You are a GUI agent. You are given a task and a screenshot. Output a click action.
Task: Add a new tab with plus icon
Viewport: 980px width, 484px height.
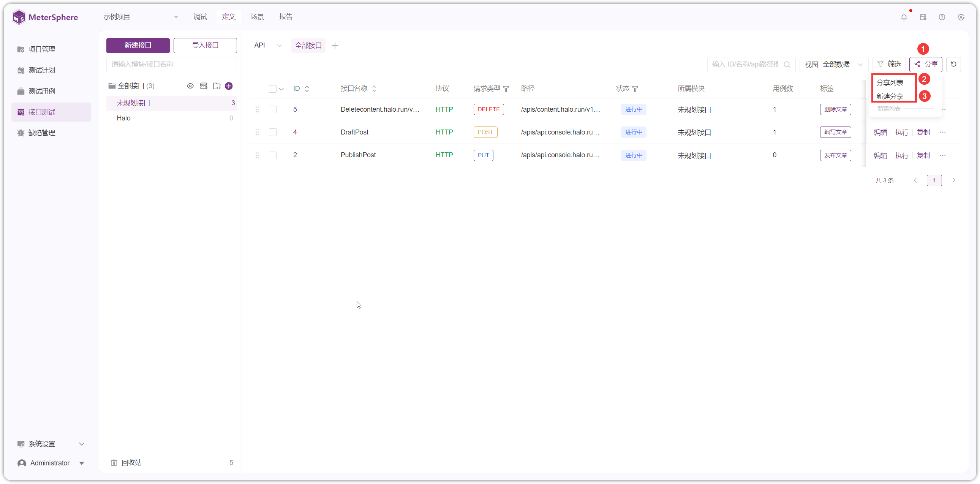(335, 46)
